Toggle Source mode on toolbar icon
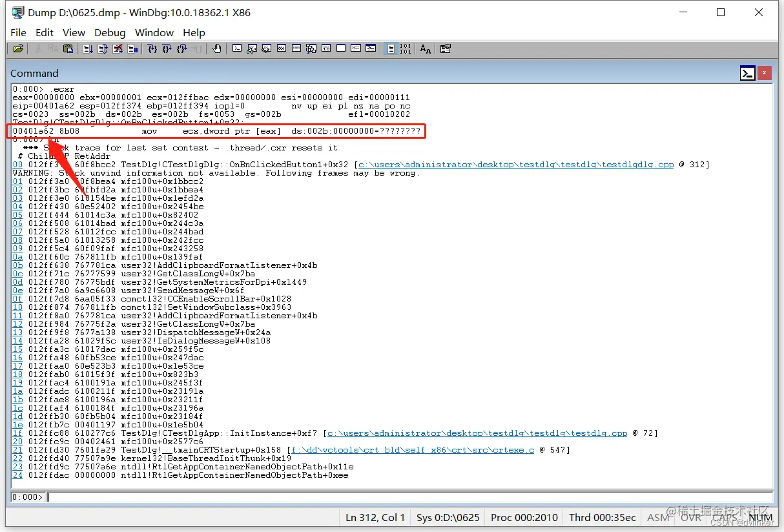 (x=391, y=48)
